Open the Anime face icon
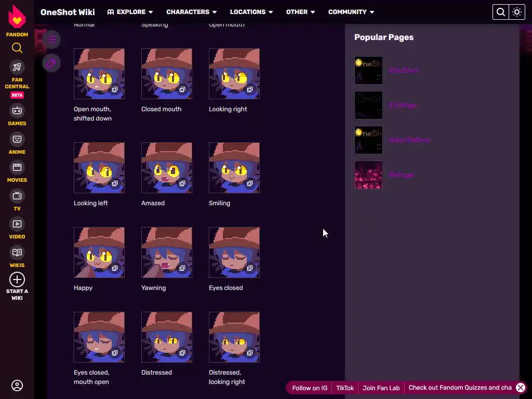The image size is (532, 399). 17,139
